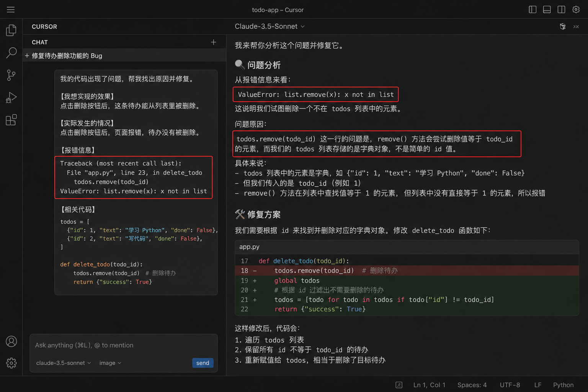The image size is (588, 392).
Task: Click Python language mode in status bar
Action: point(563,385)
